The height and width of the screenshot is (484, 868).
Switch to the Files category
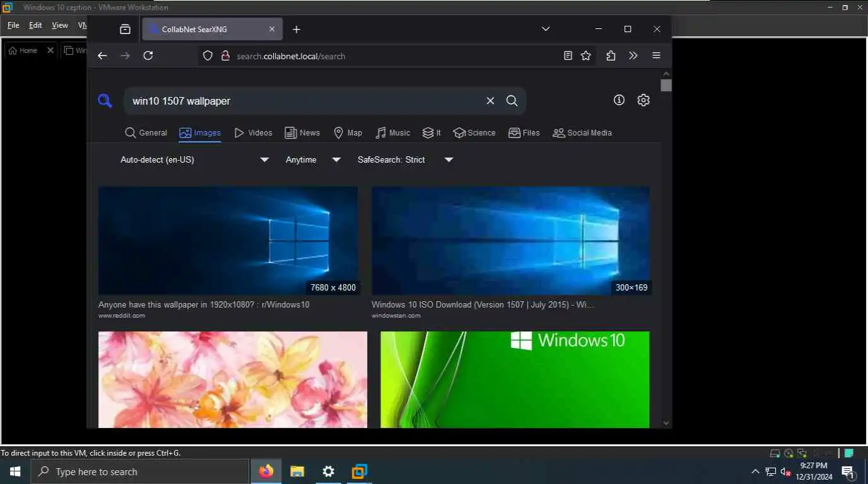(524, 132)
